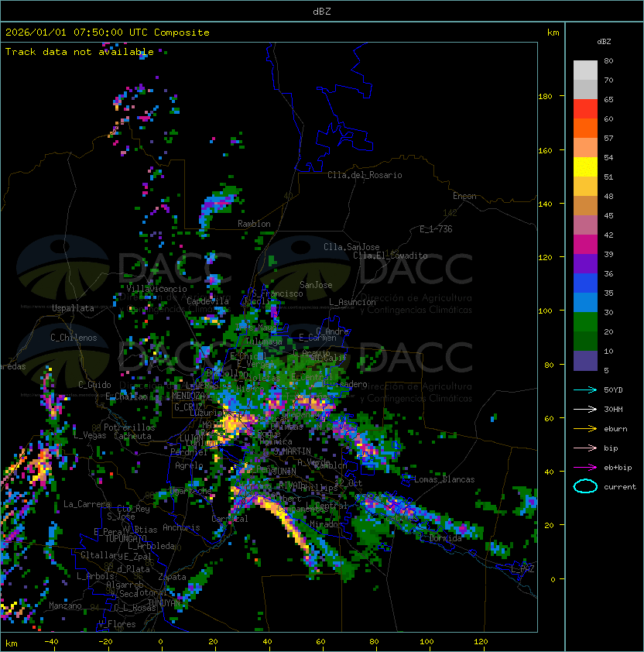Click the '180' tick on the vertical axis
644x652 pixels.
[545, 97]
